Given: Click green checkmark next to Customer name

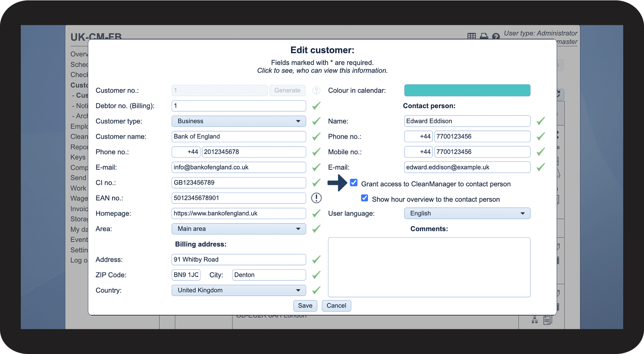Looking at the screenshot, I should tap(316, 137).
